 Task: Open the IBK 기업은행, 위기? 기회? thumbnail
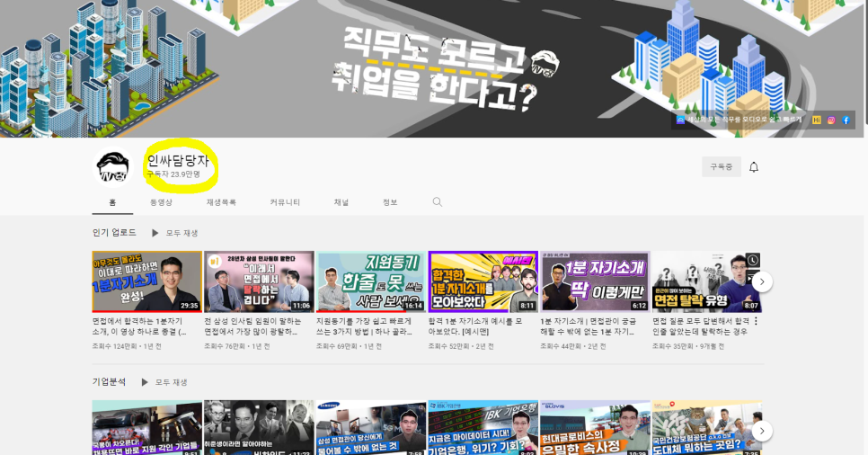[x=483, y=428]
